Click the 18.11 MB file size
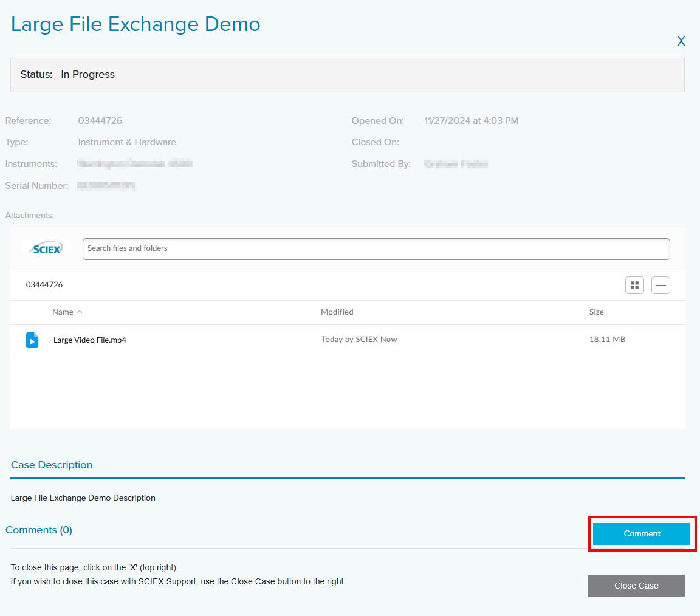The image size is (700, 616). (607, 340)
